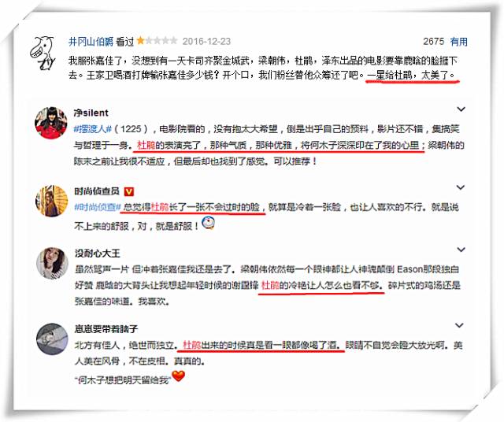Expand the chevron menu on 净silent's post
This screenshot has height=422, width=504.
click(x=461, y=109)
